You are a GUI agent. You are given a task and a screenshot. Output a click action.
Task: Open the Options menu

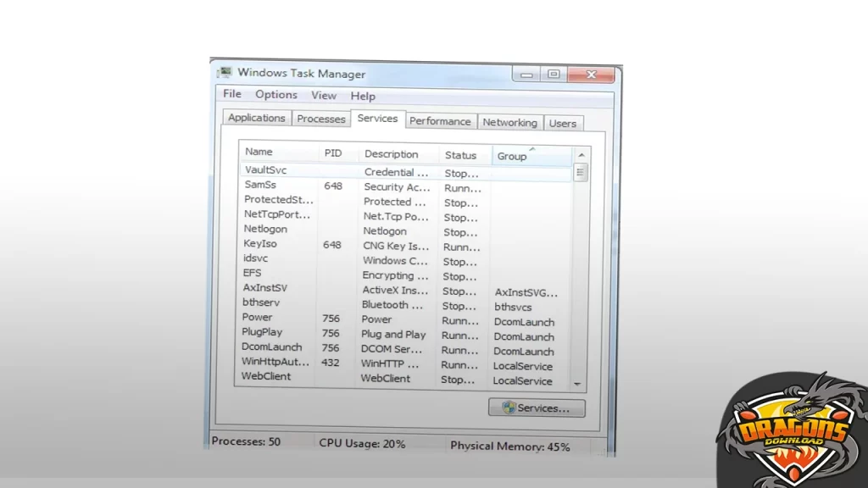(275, 95)
